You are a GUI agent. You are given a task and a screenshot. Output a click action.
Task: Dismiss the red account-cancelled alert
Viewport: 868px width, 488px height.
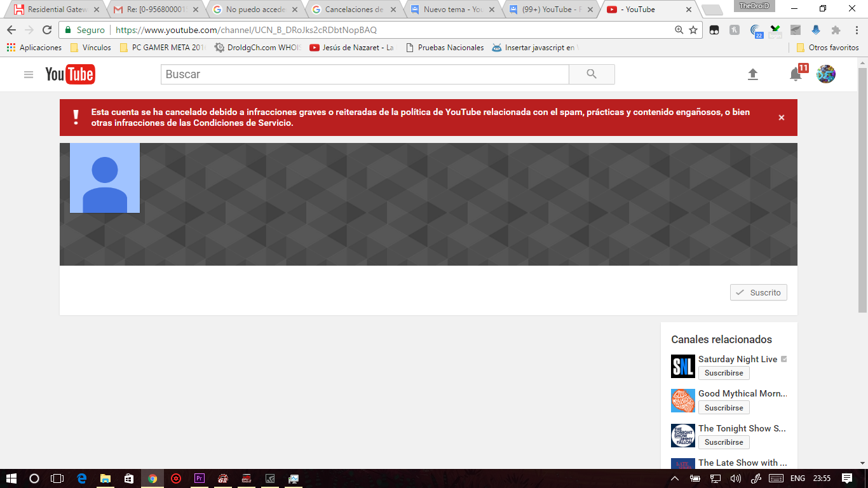point(782,118)
